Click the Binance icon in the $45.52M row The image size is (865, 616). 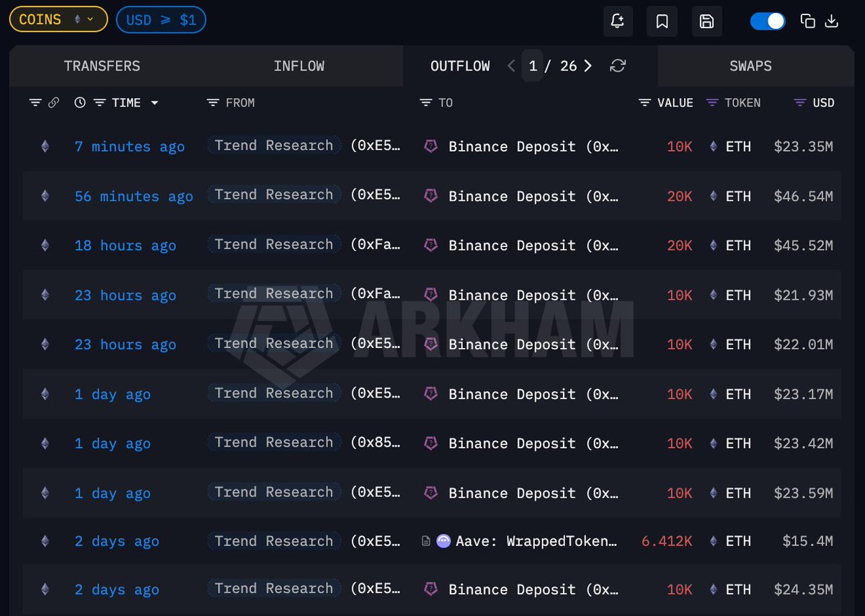click(430, 245)
